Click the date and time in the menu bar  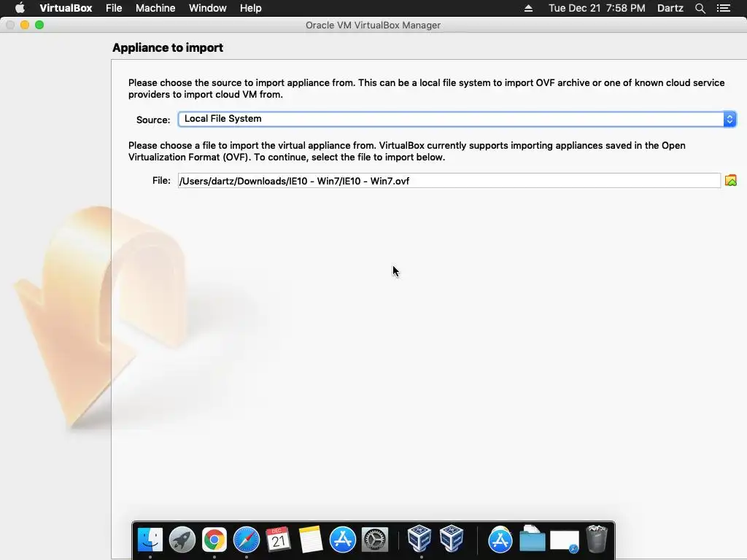(597, 8)
